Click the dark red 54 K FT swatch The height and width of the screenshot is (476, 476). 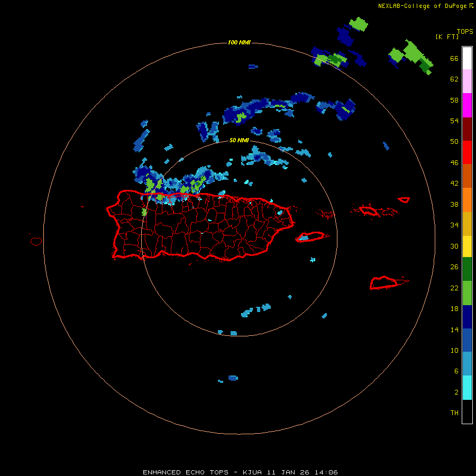tap(467, 129)
